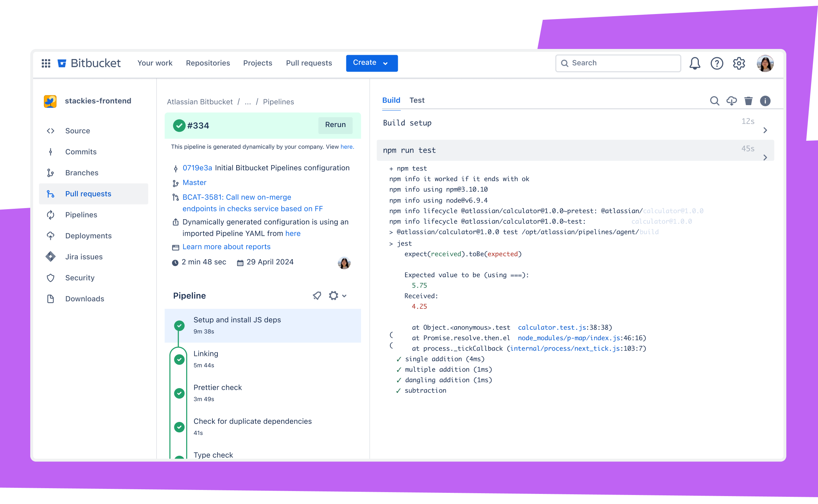Click the 'Learn more about reports' link
Screen dimensions: 818x504
tap(227, 247)
